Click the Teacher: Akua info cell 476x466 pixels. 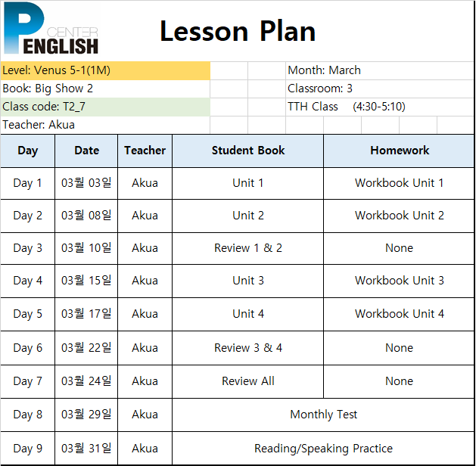pos(105,125)
